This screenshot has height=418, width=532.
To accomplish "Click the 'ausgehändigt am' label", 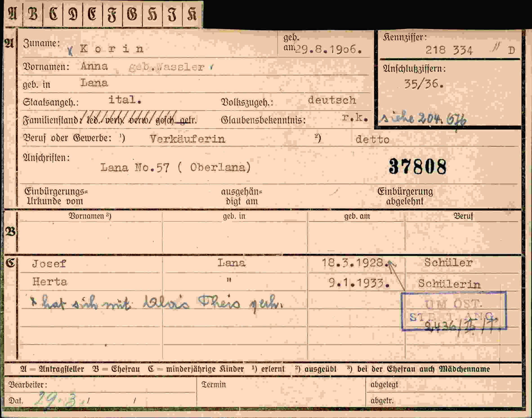I will coord(241,196).
